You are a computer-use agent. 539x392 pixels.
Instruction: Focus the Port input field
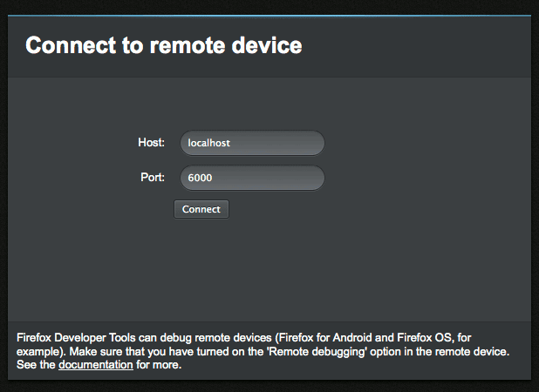point(252,178)
